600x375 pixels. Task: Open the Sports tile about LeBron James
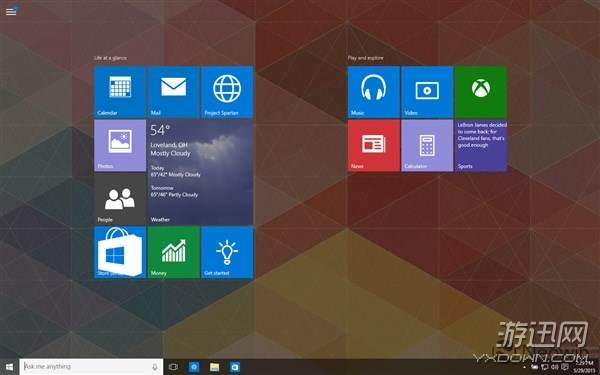tap(481, 145)
